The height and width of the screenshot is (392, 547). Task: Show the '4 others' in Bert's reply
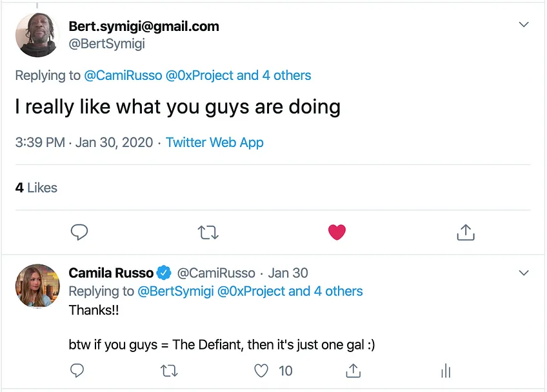point(286,75)
